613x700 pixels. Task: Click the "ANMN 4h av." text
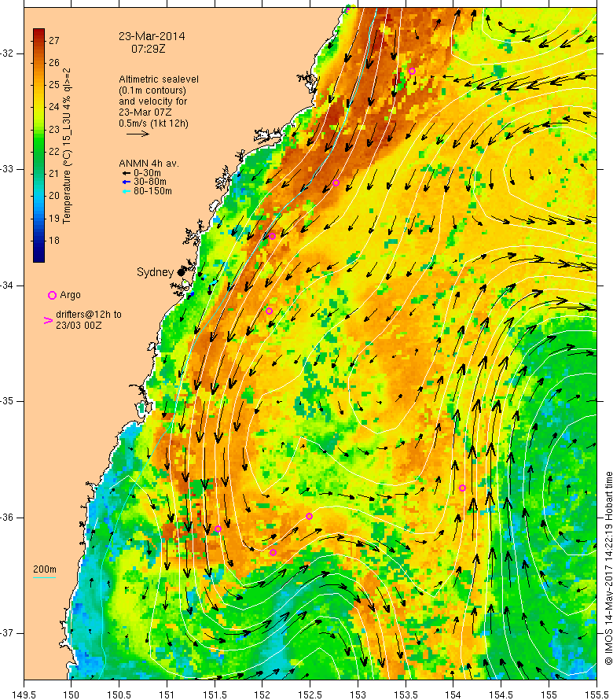[x=149, y=164]
